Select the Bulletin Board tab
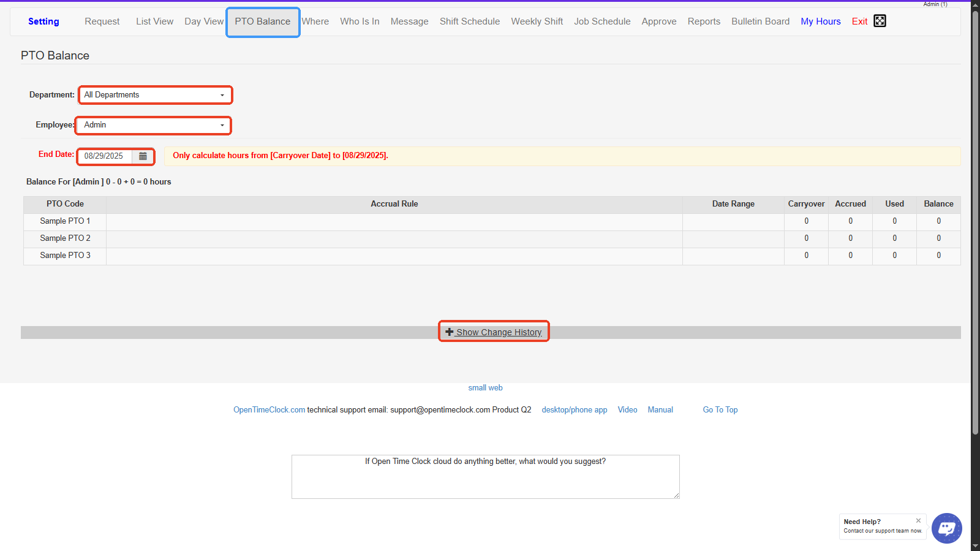The image size is (980, 551). tap(760, 21)
